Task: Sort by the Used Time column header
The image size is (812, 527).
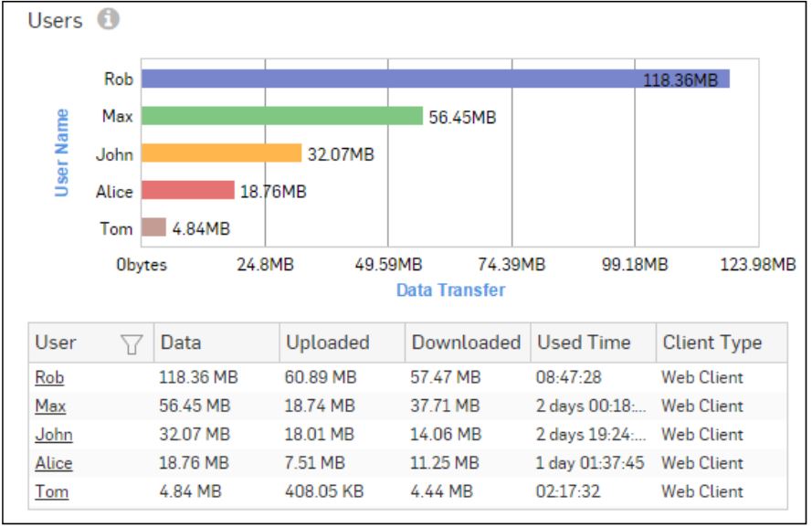Action: (x=584, y=343)
